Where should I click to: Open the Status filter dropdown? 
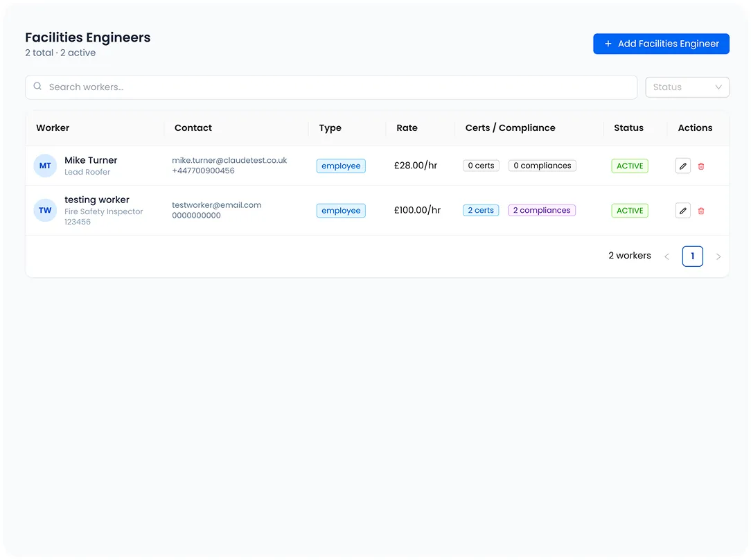click(x=687, y=87)
